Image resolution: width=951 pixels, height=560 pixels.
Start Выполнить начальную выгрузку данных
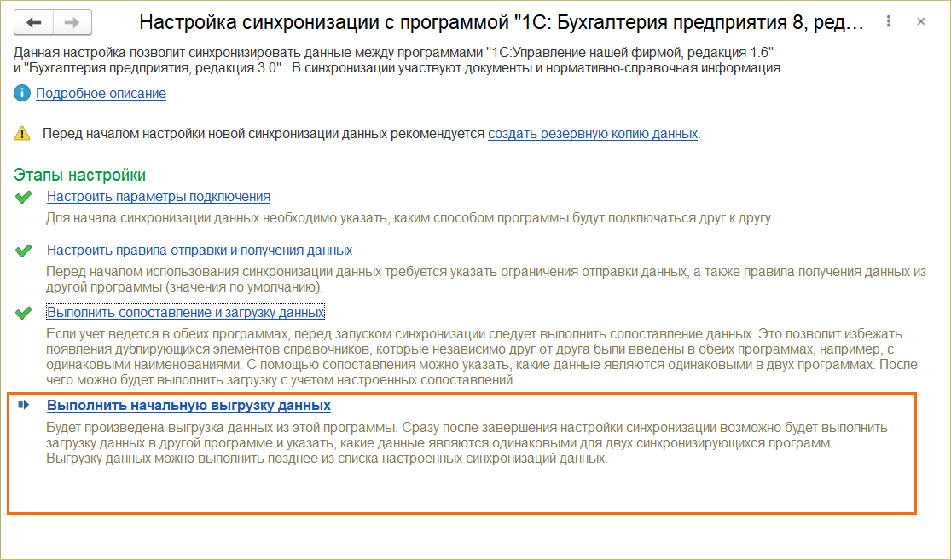click(188, 406)
